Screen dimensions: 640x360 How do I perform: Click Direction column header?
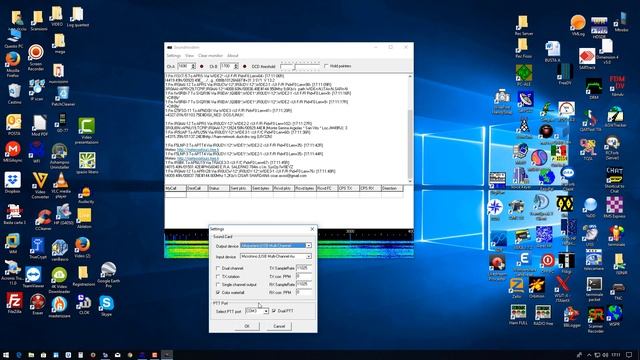point(392,188)
